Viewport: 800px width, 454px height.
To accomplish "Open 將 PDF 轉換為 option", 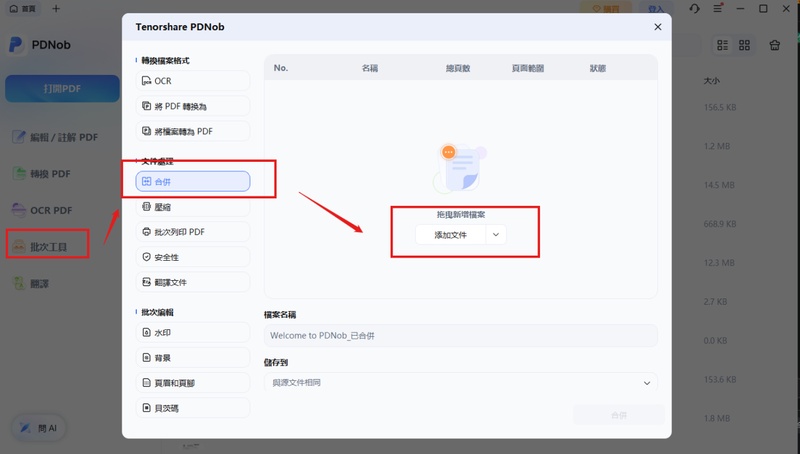I will click(193, 106).
